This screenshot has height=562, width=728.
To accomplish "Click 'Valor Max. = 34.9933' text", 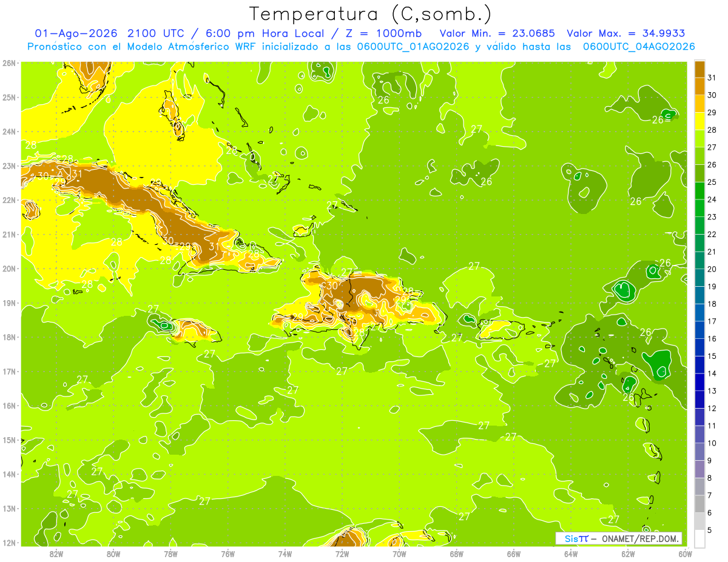I will [626, 33].
